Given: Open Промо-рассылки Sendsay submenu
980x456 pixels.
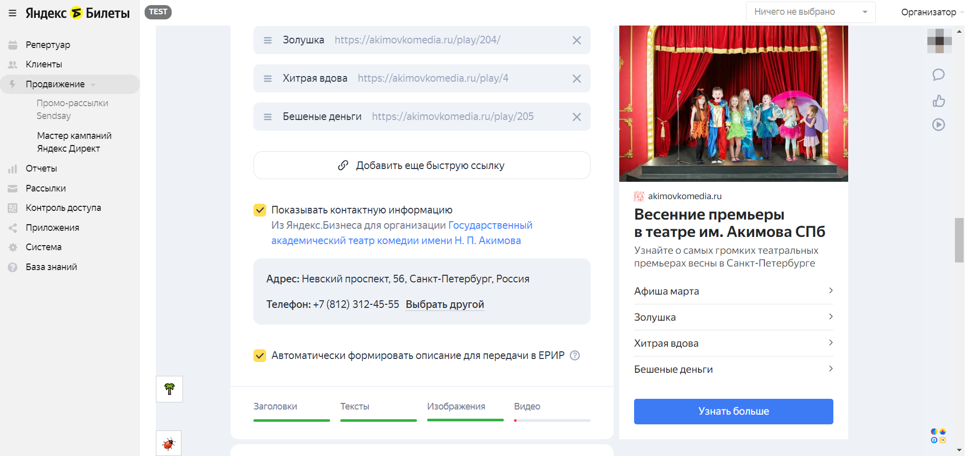Looking at the screenshot, I should (72, 109).
